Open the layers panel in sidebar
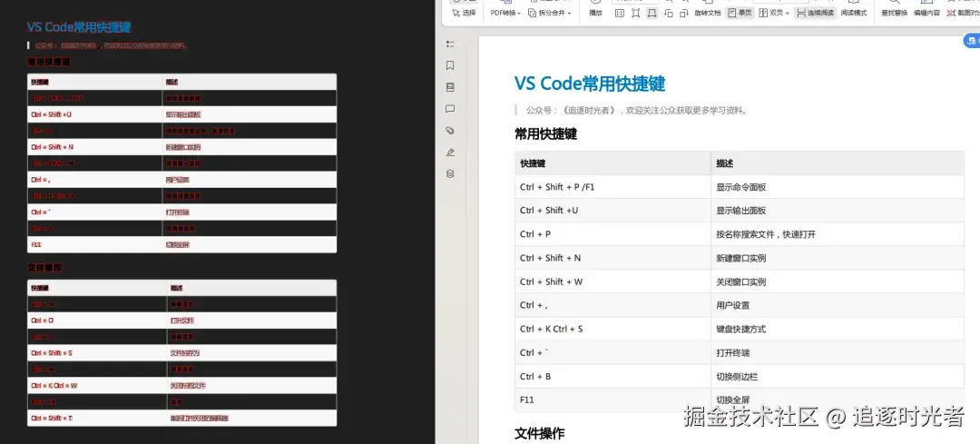Screen dimensions: 980x444 tap(450, 173)
